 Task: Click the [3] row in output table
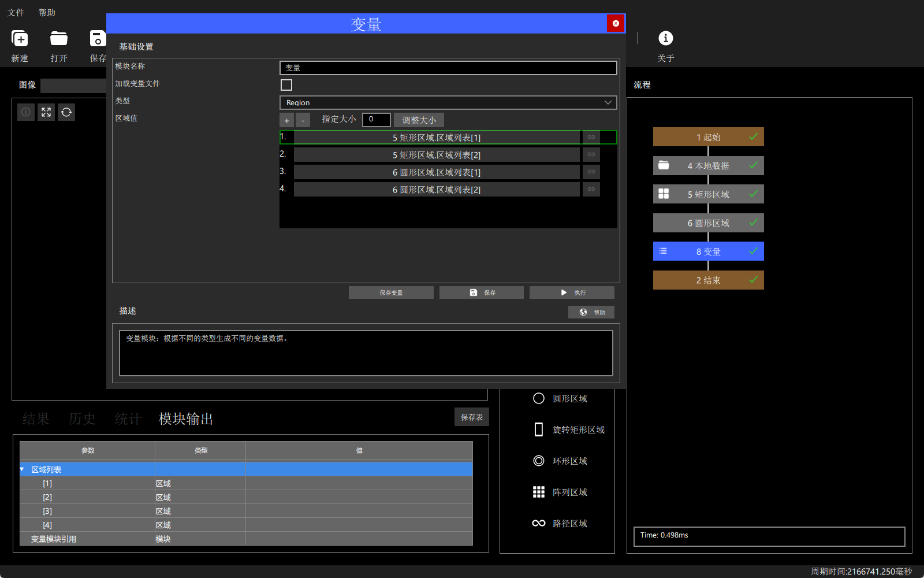[x=246, y=511]
